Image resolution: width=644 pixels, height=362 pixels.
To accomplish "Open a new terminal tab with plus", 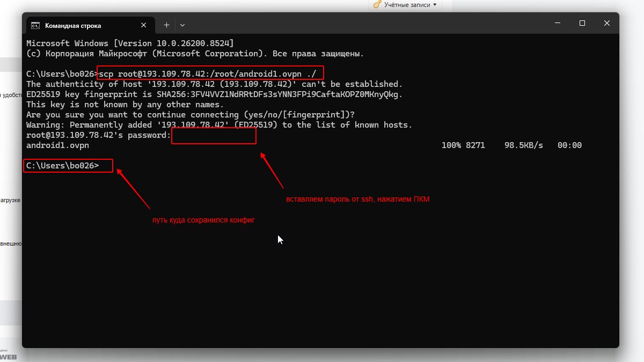I will (166, 25).
